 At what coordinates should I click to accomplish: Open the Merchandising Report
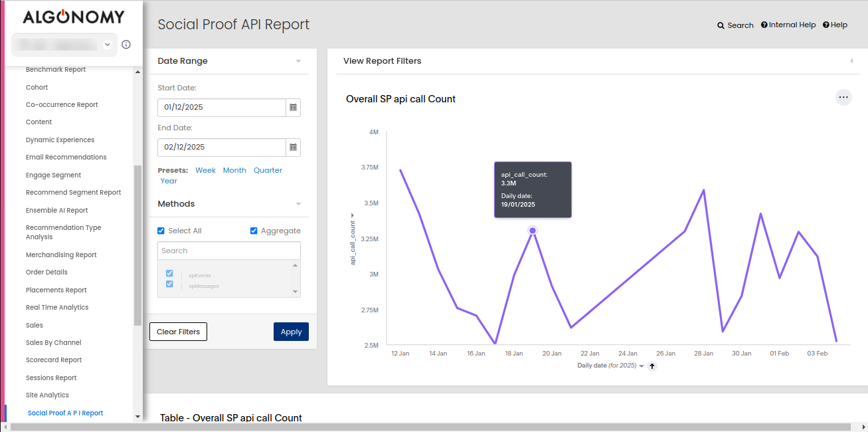point(61,255)
